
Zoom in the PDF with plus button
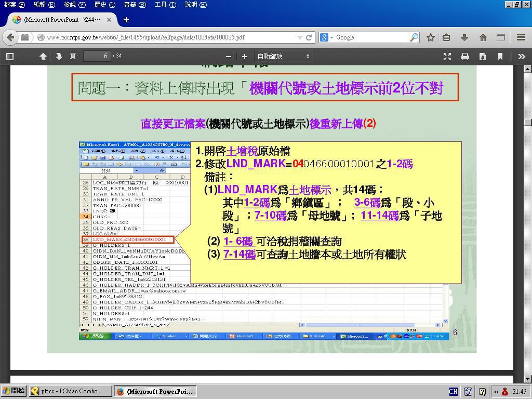(245, 57)
